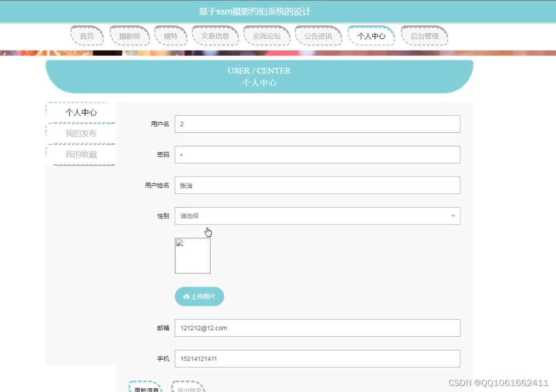Viewport: 556px width, 392px height.
Task: Click the 用户姓名 field containing 张洁
Action: [317, 185]
